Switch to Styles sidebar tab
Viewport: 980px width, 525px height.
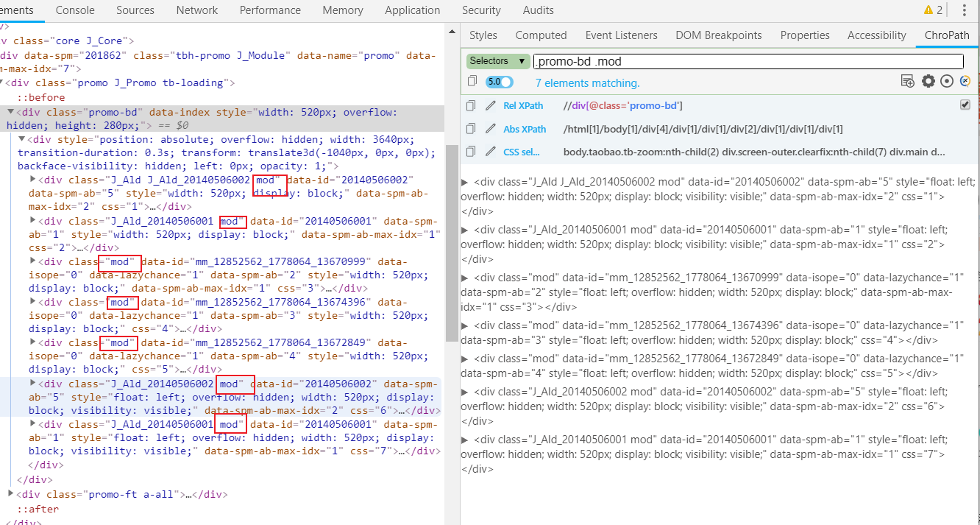(x=483, y=35)
